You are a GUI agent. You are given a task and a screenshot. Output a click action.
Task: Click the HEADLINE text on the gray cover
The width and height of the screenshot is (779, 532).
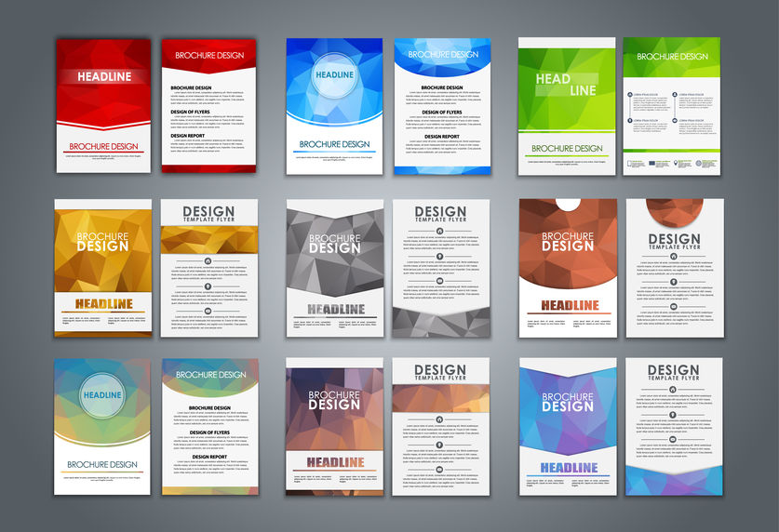(334, 310)
